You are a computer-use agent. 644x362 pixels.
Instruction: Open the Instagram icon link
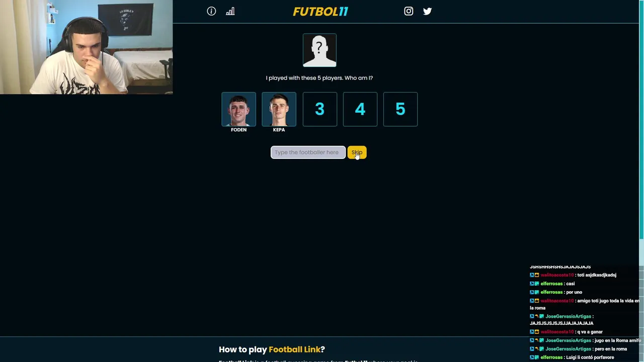click(409, 11)
